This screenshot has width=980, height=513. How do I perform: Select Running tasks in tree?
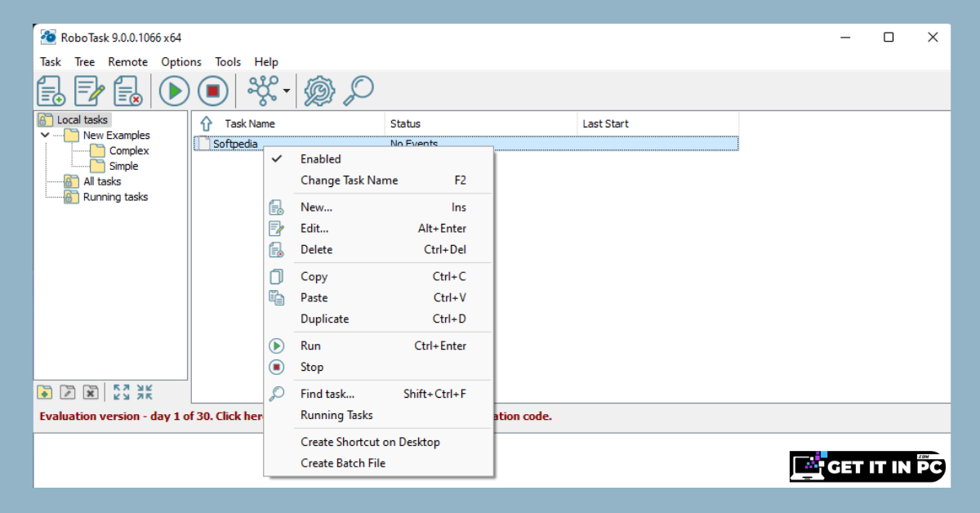coord(115,198)
